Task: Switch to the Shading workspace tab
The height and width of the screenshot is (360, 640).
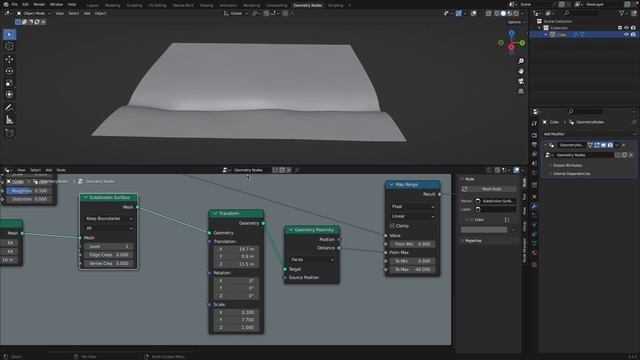Action: click(x=207, y=5)
